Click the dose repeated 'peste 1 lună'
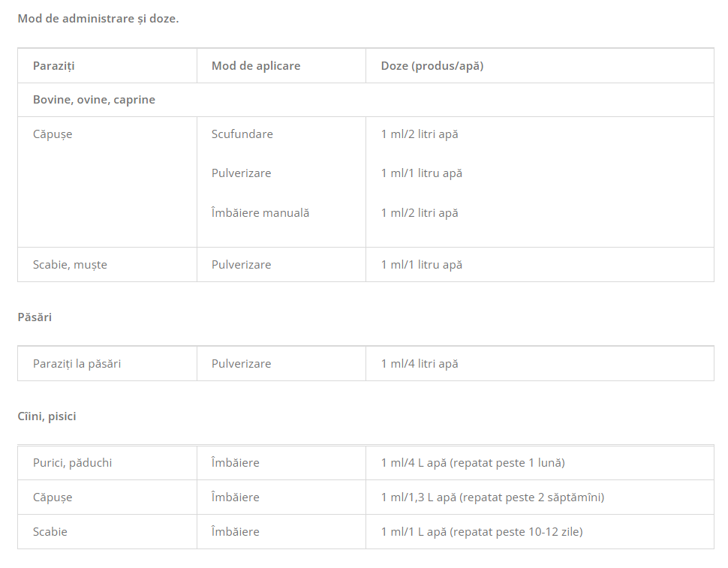 pos(473,463)
